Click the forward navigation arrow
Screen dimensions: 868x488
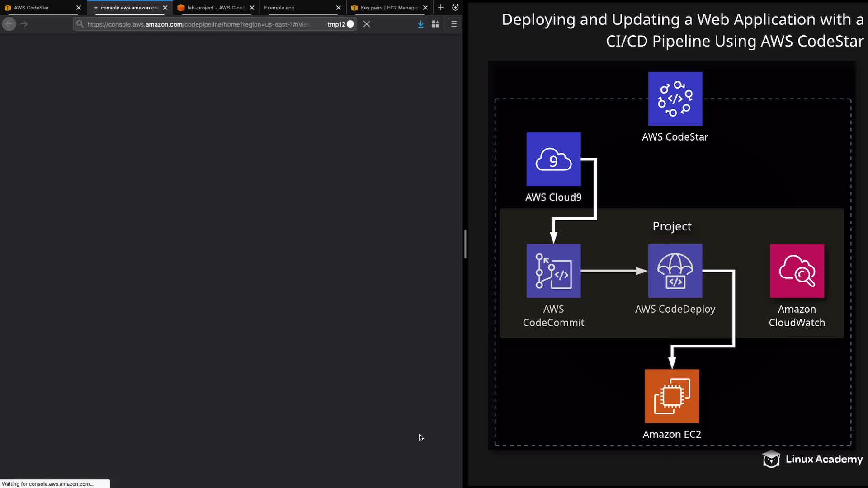(24, 24)
